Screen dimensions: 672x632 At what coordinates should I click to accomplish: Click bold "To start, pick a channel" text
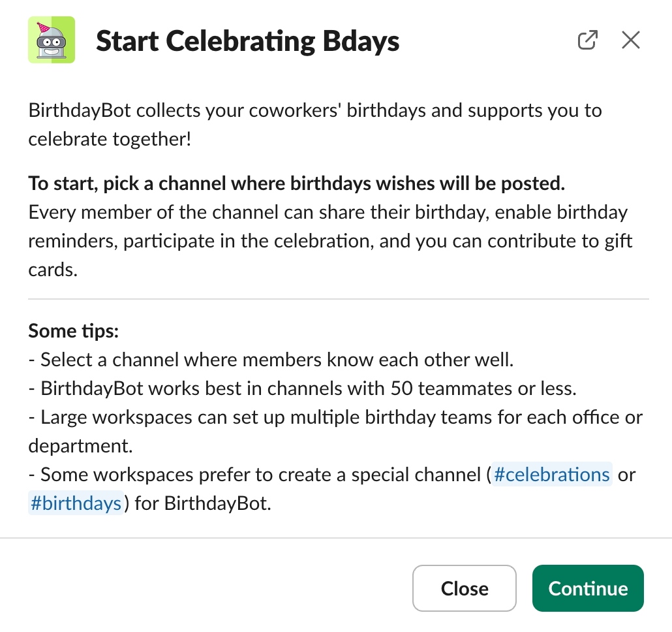coord(296,183)
